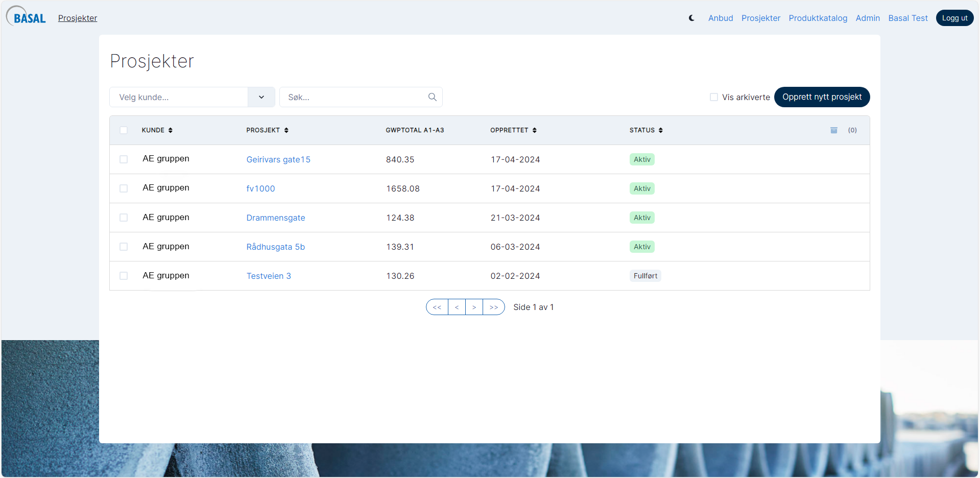Sort table by Status column arrows
Image resolution: width=980 pixels, height=478 pixels.
pos(661,130)
